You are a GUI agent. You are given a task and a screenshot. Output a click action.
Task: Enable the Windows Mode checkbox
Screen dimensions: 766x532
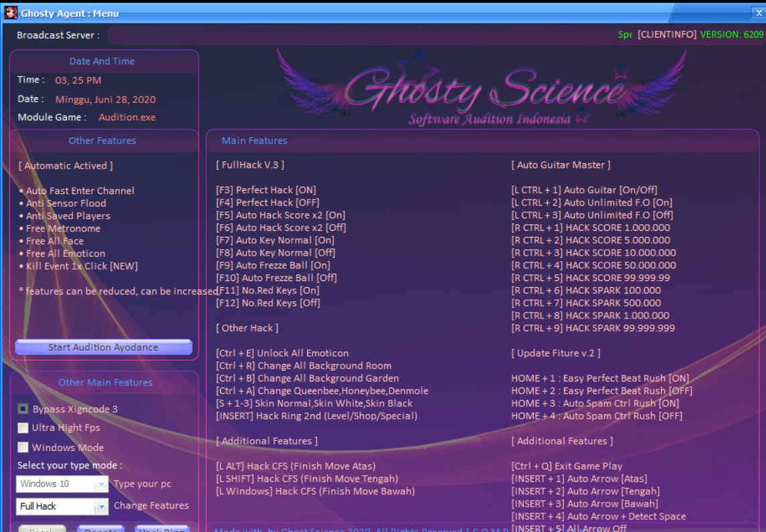[23, 448]
